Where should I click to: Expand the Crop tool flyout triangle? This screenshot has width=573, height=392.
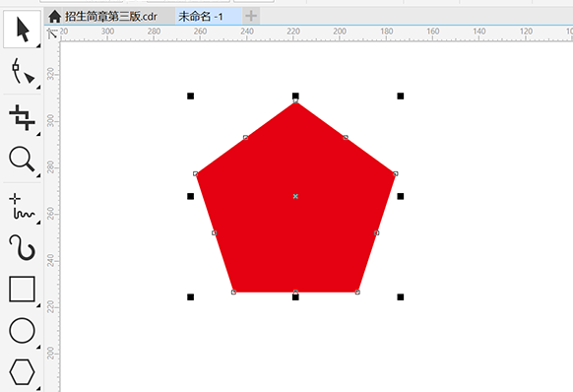[38, 134]
